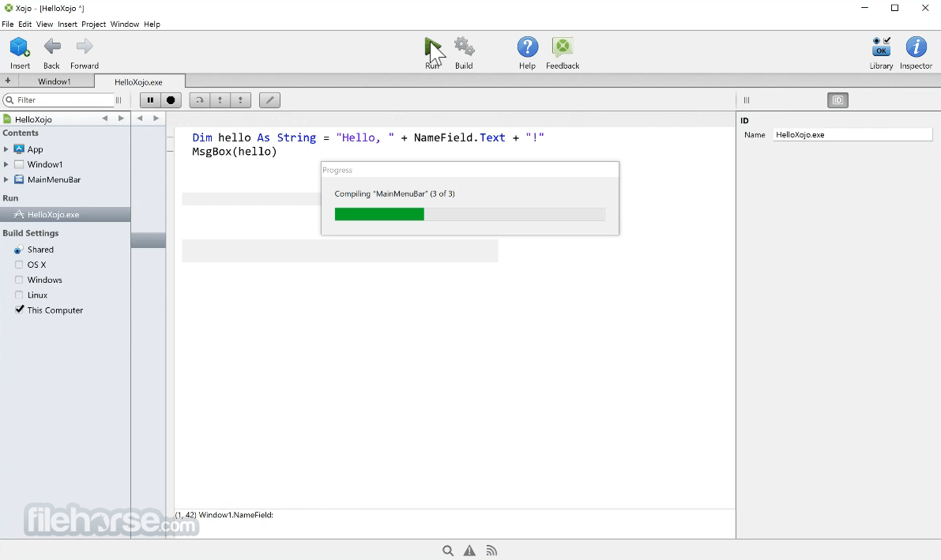Screen dimensions: 941x560
Task: Click the editor forward arrow
Action: [x=156, y=118]
